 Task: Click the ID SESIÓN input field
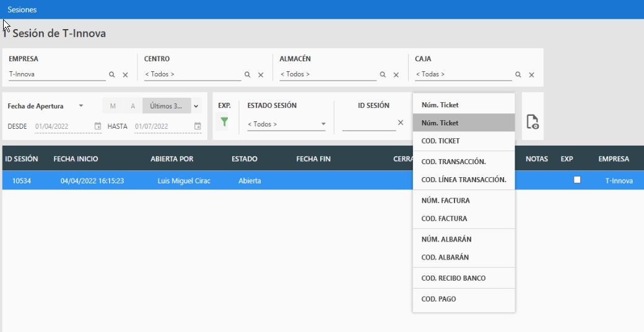pos(369,123)
